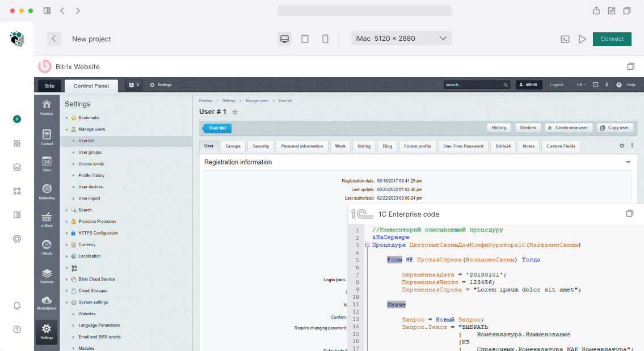
Task: Click the Create new user button
Action: (x=569, y=128)
